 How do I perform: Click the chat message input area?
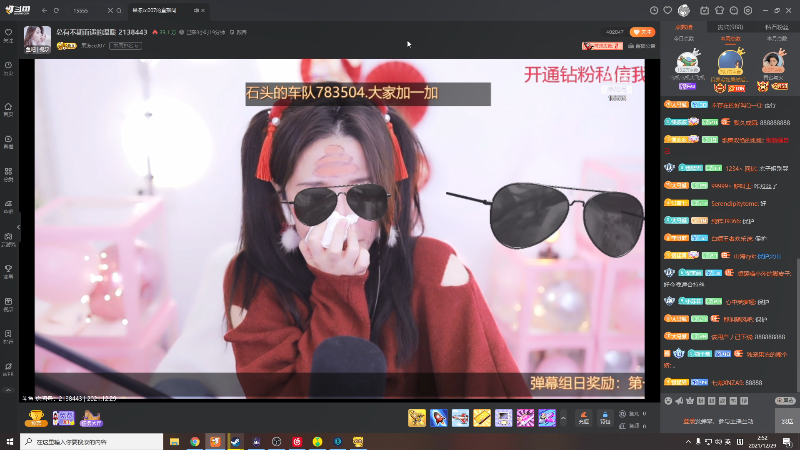tap(718, 421)
